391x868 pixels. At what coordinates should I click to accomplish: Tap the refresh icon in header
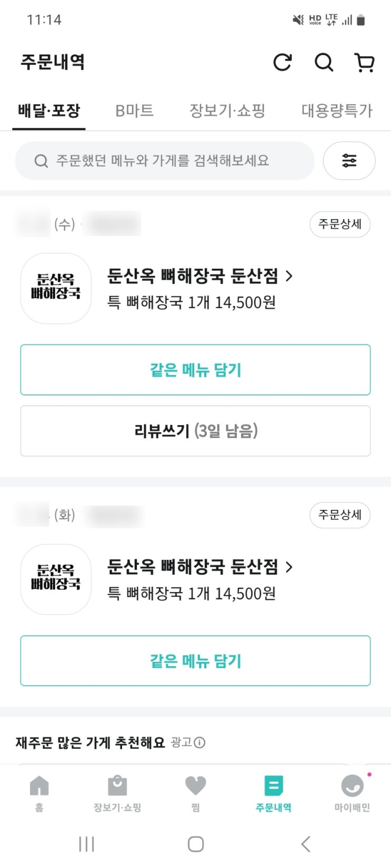(x=283, y=63)
